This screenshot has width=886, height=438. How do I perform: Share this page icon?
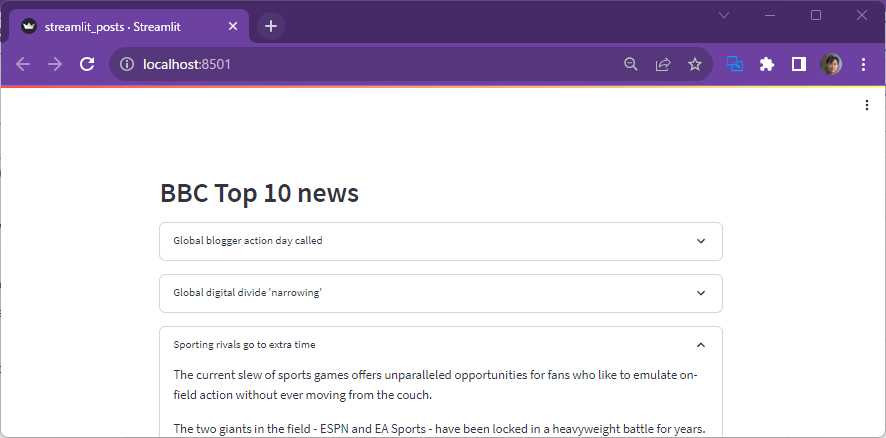[x=663, y=64]
